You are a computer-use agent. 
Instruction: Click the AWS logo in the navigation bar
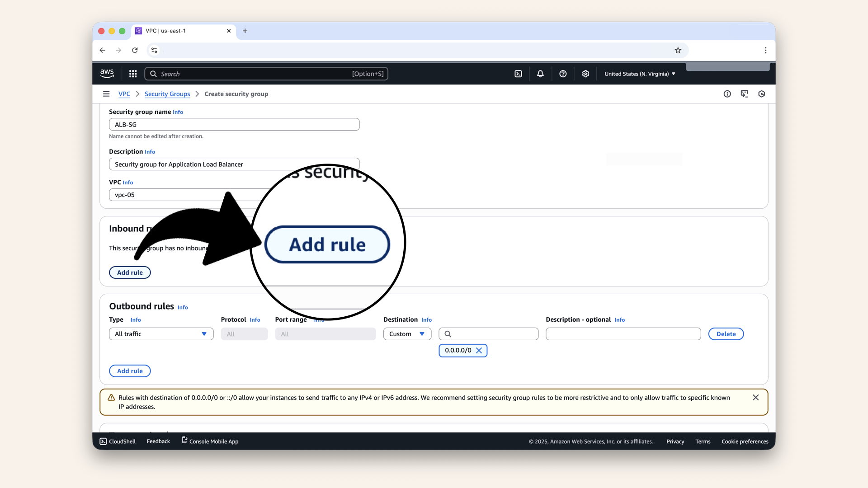107,73
